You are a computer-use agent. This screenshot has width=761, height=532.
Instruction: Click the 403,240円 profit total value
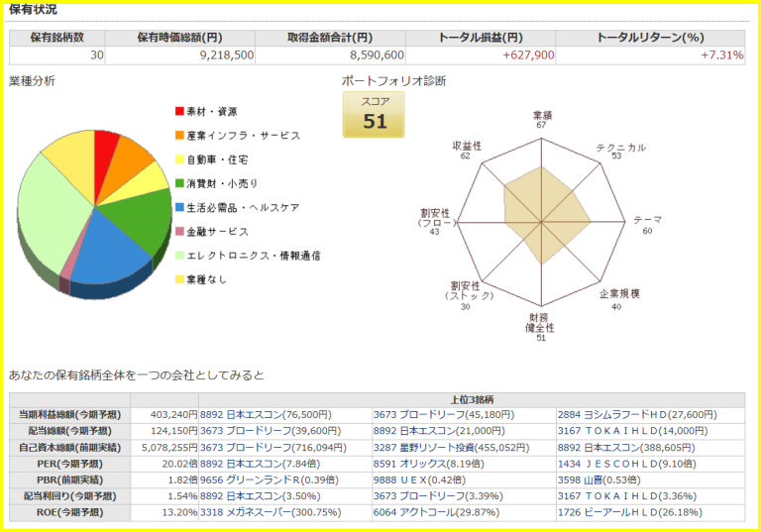pyautogui.click(x=173, y=415)
